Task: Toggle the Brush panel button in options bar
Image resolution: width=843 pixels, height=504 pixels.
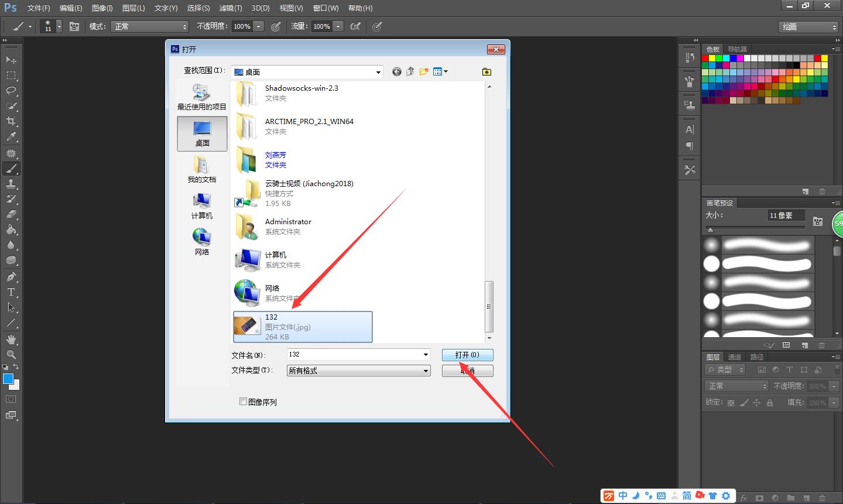Action: point(74,26)
